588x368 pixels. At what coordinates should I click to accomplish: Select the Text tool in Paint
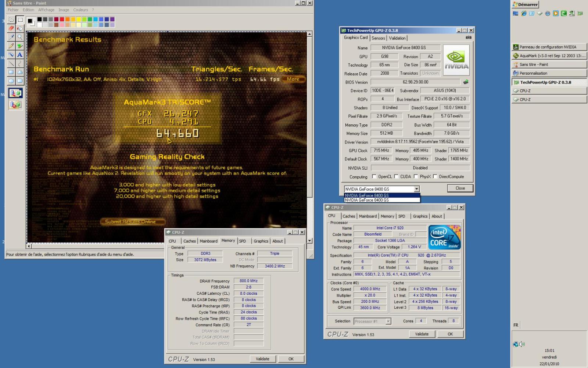[20, 55]
